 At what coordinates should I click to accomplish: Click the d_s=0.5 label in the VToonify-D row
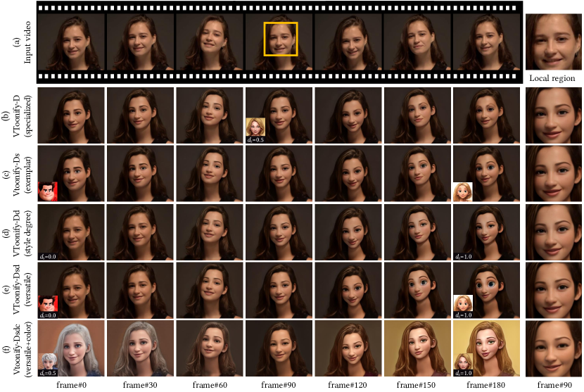click(x=255, y=140)
